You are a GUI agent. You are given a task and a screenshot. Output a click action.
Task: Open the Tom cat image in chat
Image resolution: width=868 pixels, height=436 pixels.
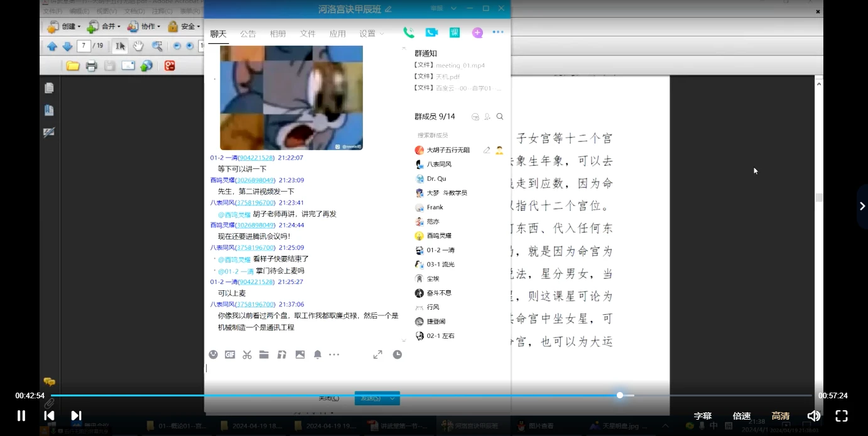[291, 97]
